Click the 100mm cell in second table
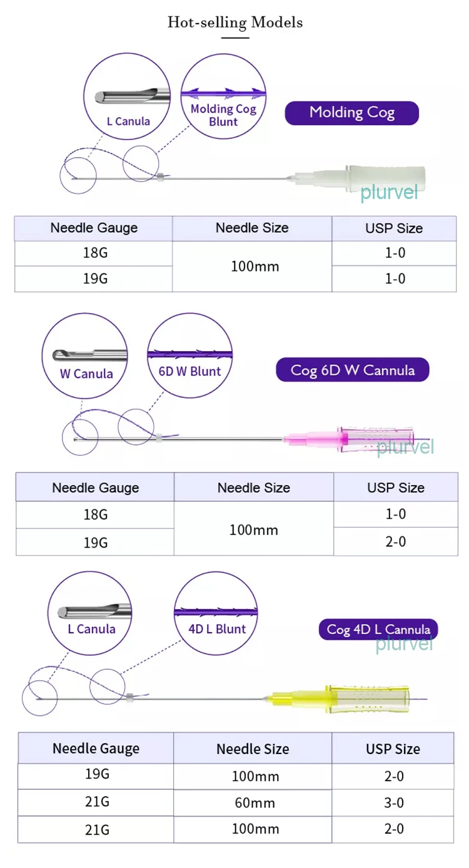Viewport: 469px width, 868px height. pos(253,529)
